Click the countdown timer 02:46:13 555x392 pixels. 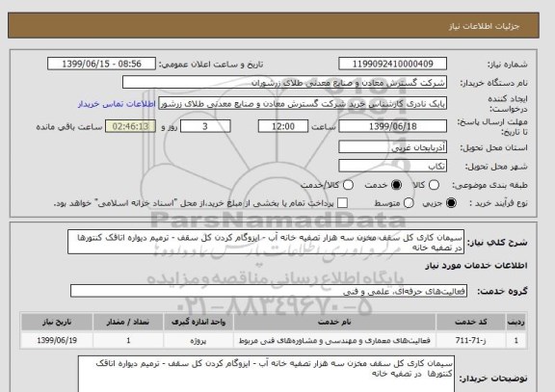130,126
